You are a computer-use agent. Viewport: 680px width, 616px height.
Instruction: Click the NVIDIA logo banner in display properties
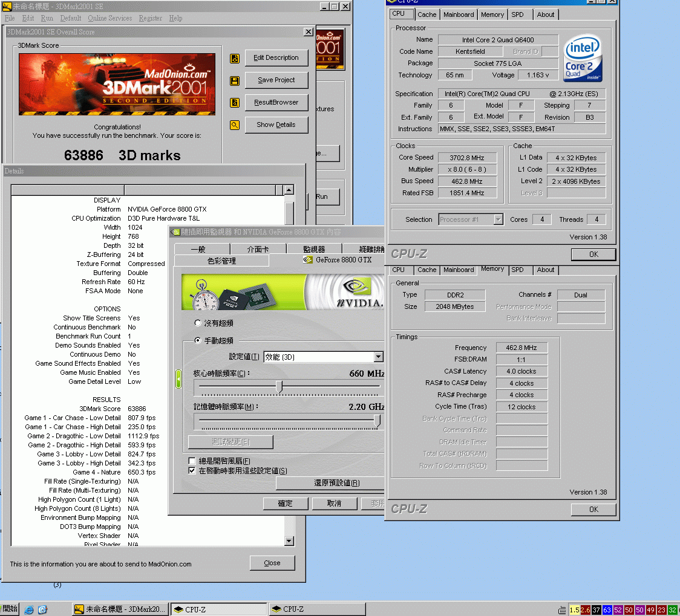coord(283,291)
